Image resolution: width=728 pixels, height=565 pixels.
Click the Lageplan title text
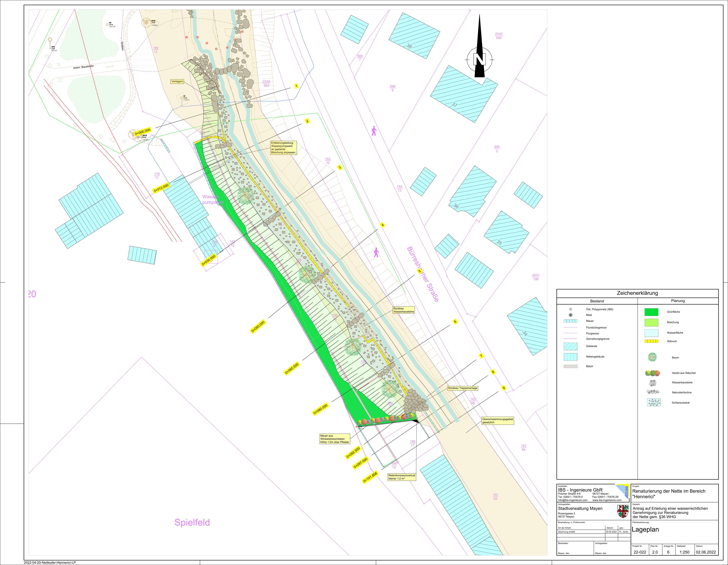[645, 530]
